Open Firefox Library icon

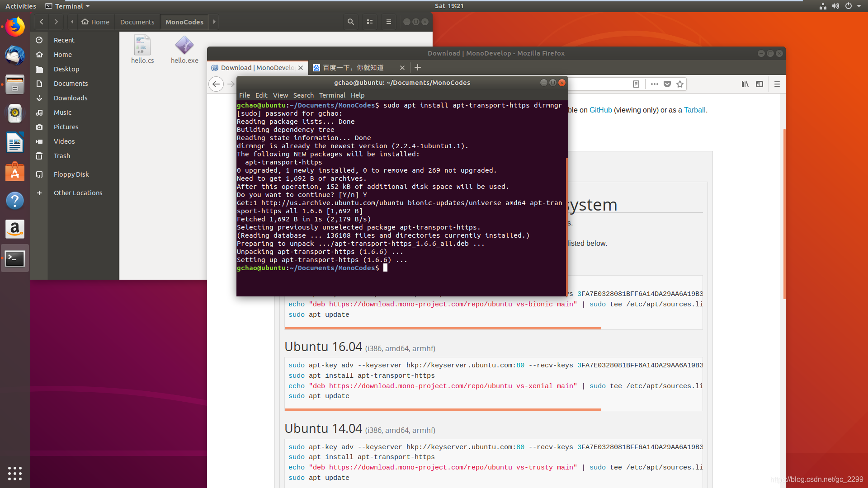pyautogui.click(x=745, y=84)
